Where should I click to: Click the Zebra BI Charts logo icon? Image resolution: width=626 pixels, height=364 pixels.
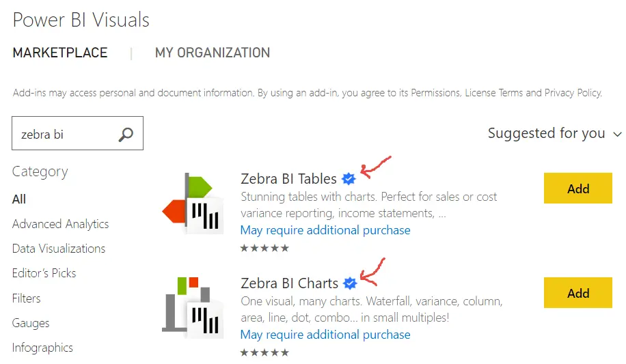(x=193, y=307)
